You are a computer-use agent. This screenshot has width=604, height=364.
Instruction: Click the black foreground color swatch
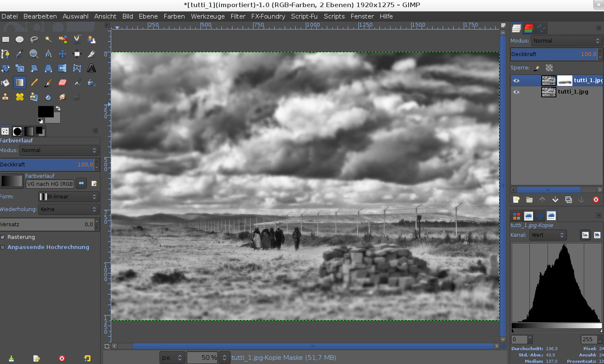(x=45, y=112)
